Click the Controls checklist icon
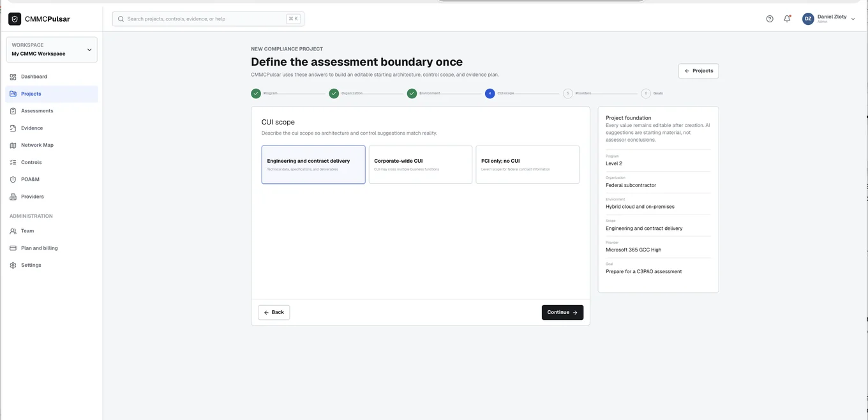The width and height of the screenshot is (868, 420). [x=13, y=163]
